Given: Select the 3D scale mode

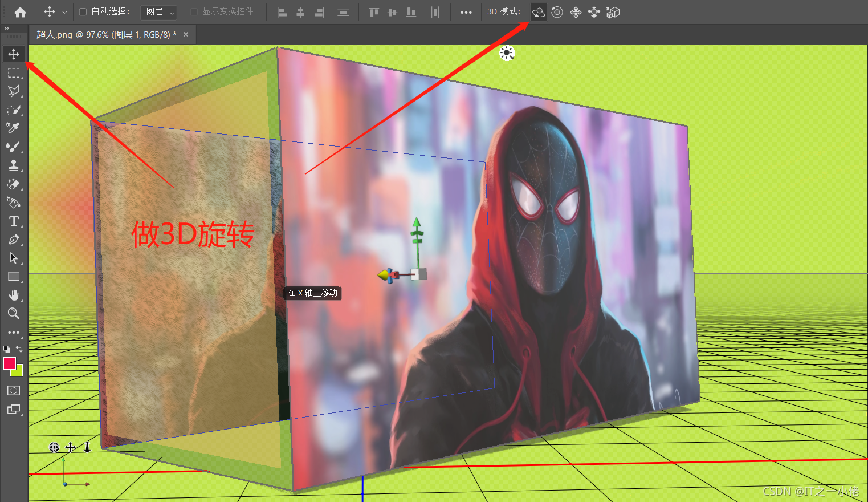Looking at the screenshot, I should 613,12.
